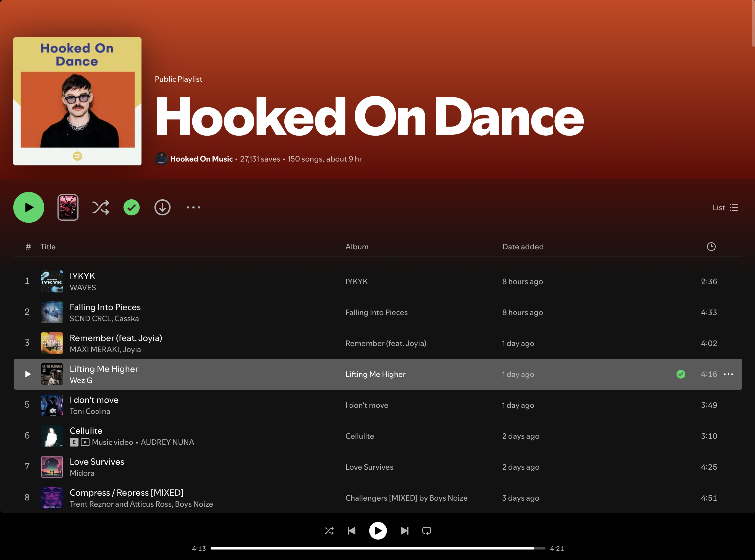This screenshot has width=755, height=560.
Task: Click the 4:21 remaining time label
Action: [557, 548]
